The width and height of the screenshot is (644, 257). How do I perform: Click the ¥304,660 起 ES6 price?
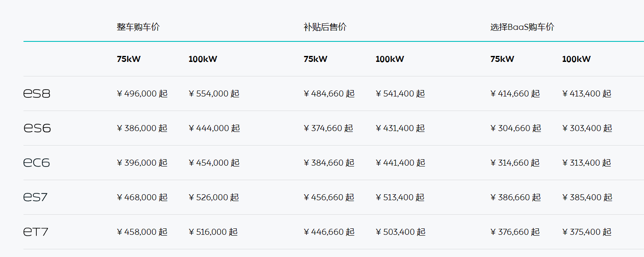click(516, 128)
